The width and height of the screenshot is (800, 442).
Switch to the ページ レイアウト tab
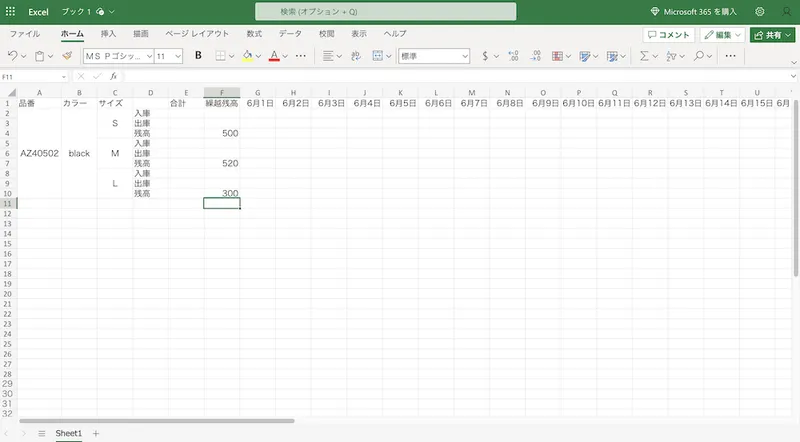pos(197,34)
